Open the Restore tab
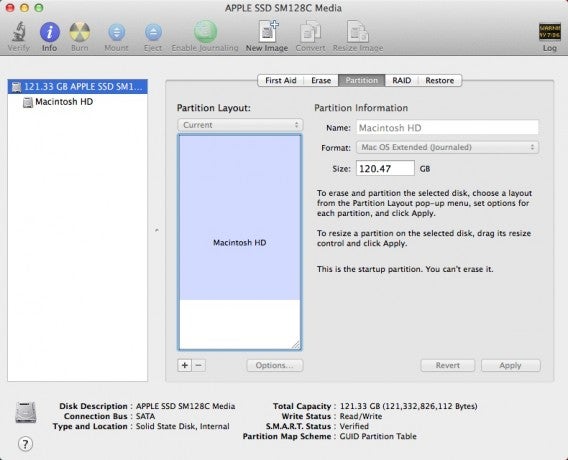The height and width of the screenshot is (460, 568). [440, 80]
